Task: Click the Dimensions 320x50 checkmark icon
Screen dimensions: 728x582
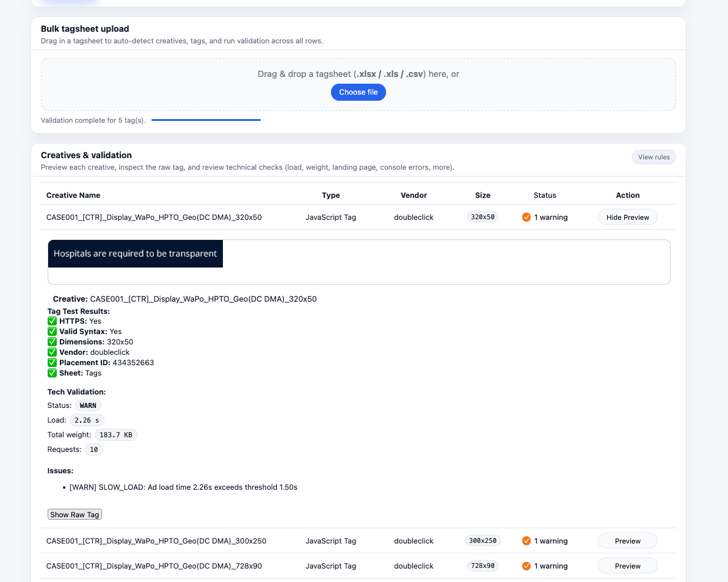Action: (x=52, y=341)
